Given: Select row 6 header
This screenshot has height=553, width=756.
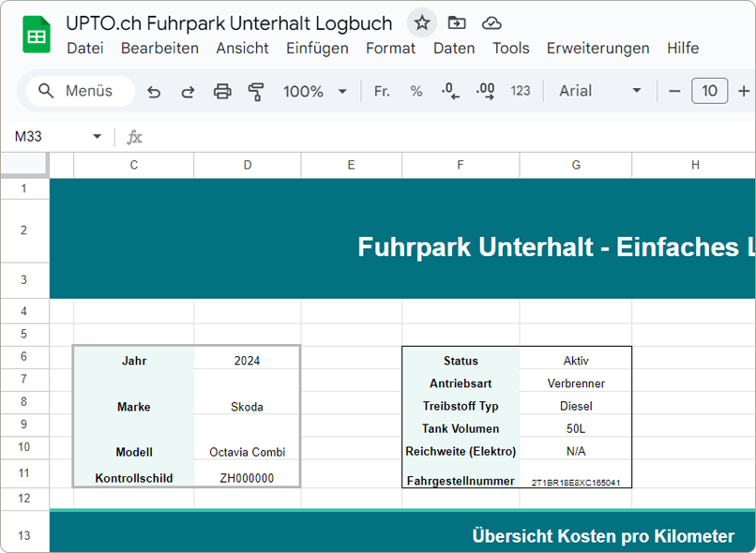Looking at the screenshot, I should click(x=24, y=357).
